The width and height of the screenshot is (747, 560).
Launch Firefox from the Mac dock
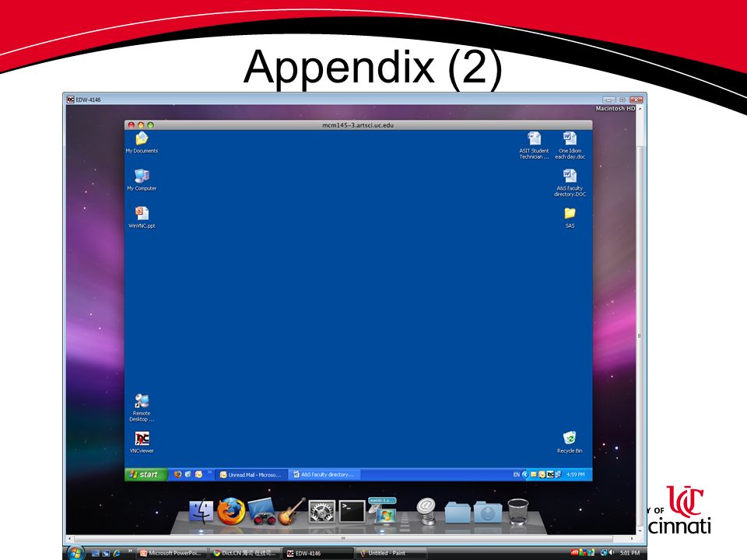(231, 511)
